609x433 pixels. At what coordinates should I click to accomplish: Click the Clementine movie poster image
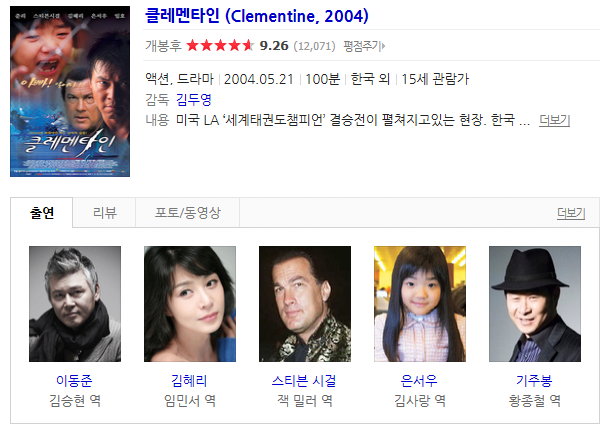pos(70,91)
